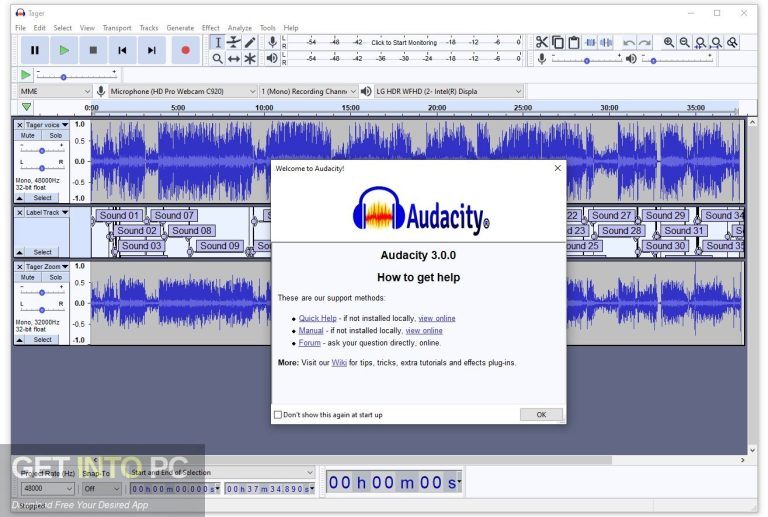Viewport: 768px width, 517px height.
Task: Click Trim audio outside selection icon
Action: tap(591, 43)
